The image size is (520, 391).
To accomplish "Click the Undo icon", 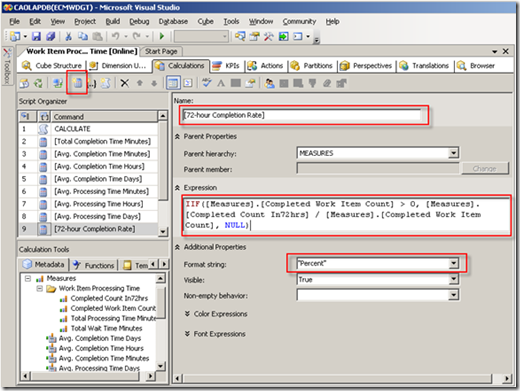I will click(x=115, y=36).
